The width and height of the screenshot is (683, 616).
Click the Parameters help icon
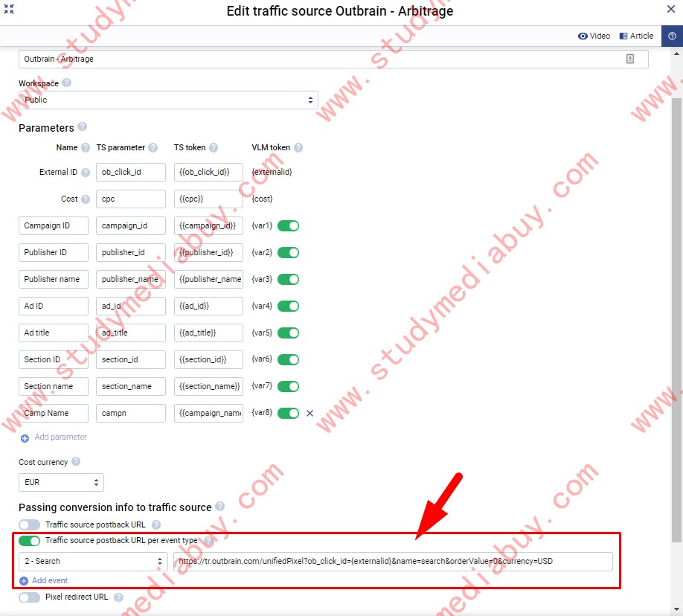tap(83, 126)
